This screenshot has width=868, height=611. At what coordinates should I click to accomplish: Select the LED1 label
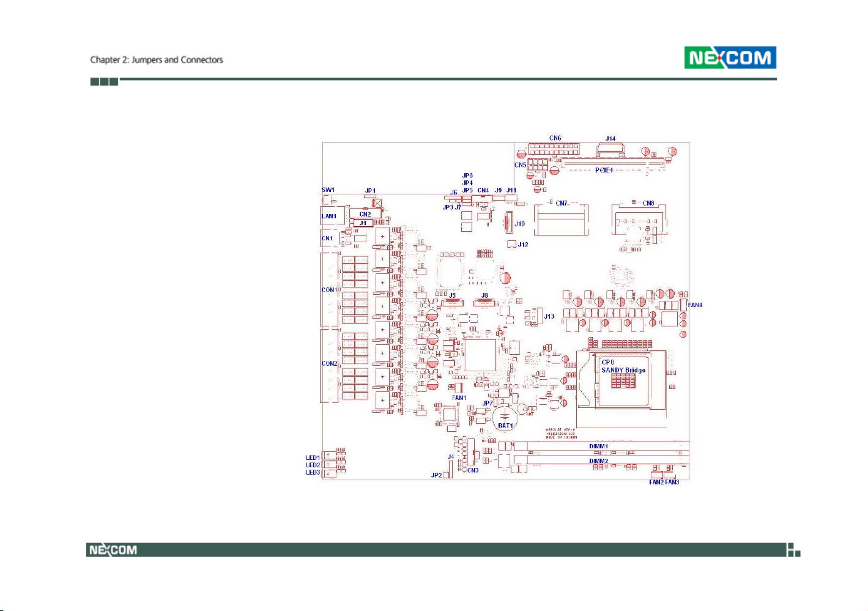pos(313,457)
